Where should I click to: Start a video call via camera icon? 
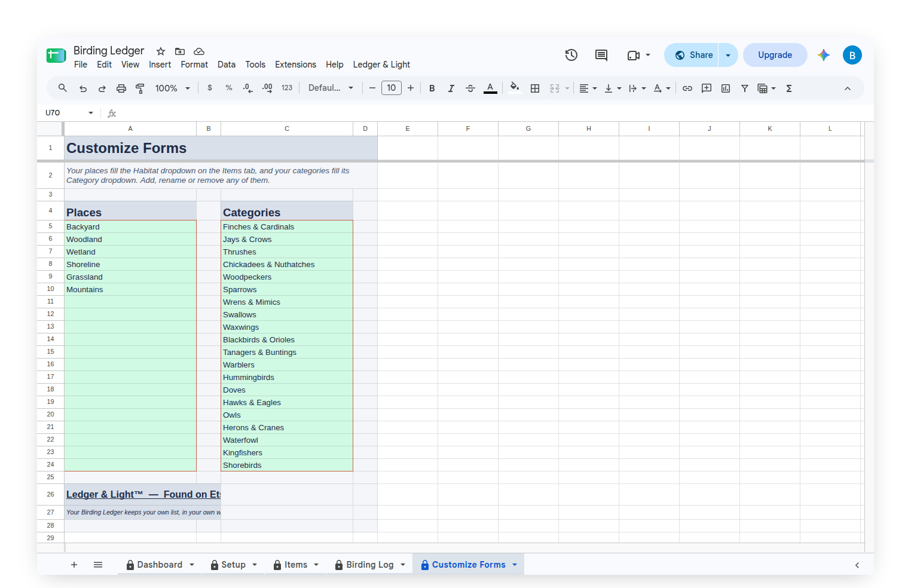634,55
